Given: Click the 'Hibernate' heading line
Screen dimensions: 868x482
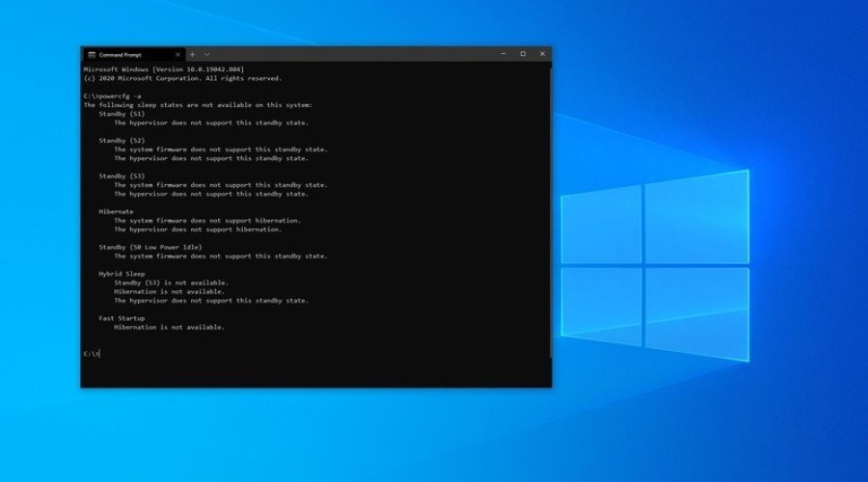Looking at the screenshot, I should 116,211.
